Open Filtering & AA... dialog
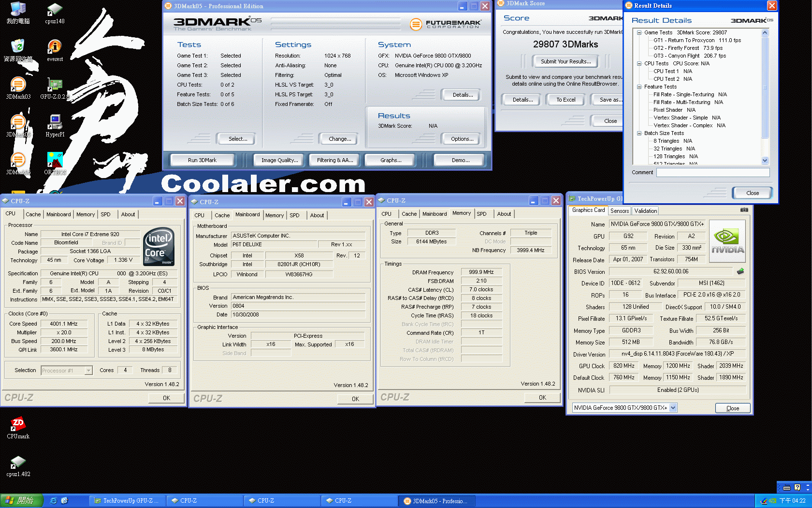812x508 pixels. click(335, 160)
